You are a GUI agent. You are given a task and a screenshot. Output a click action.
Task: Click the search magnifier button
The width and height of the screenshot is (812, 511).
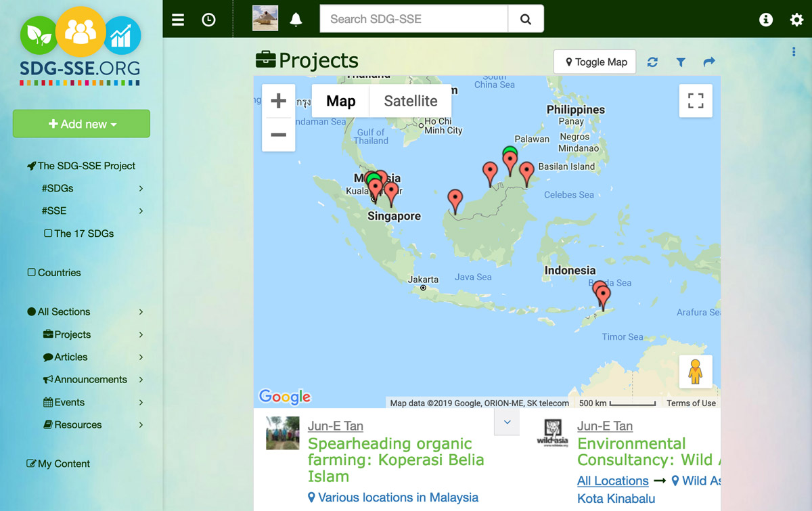[x=526, y=19]
